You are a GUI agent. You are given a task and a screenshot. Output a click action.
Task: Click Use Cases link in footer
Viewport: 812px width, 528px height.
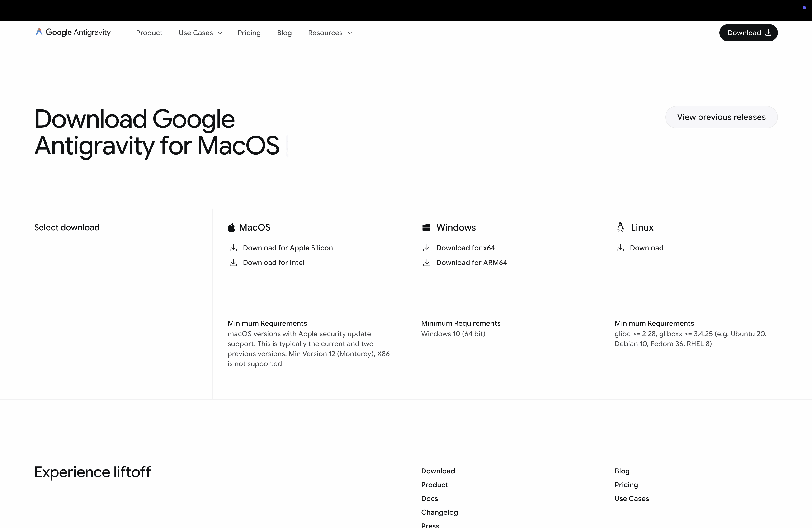click(632, 498)
